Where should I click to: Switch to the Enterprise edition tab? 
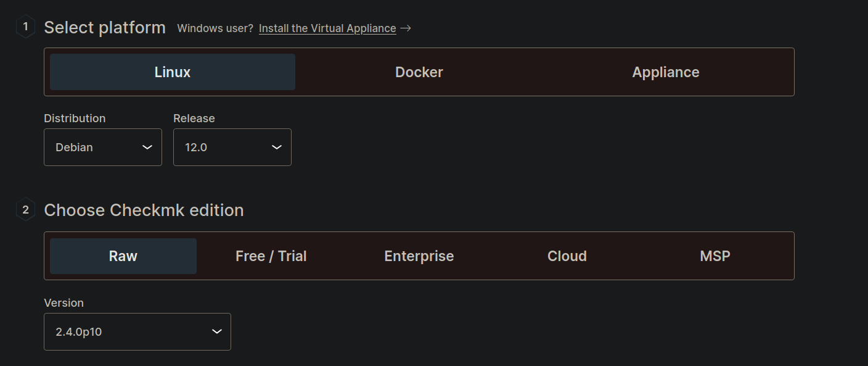pos(419,256)
